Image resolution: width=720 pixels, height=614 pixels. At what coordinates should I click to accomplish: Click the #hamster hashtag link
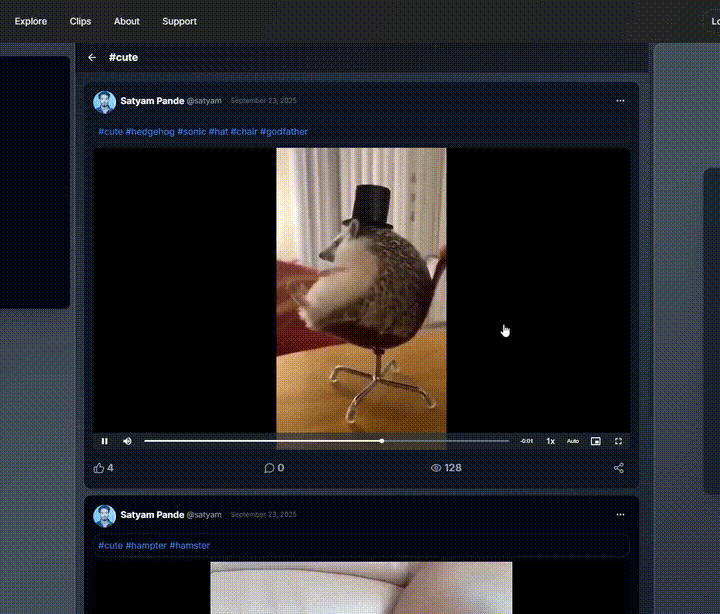[x=190, y=545]
